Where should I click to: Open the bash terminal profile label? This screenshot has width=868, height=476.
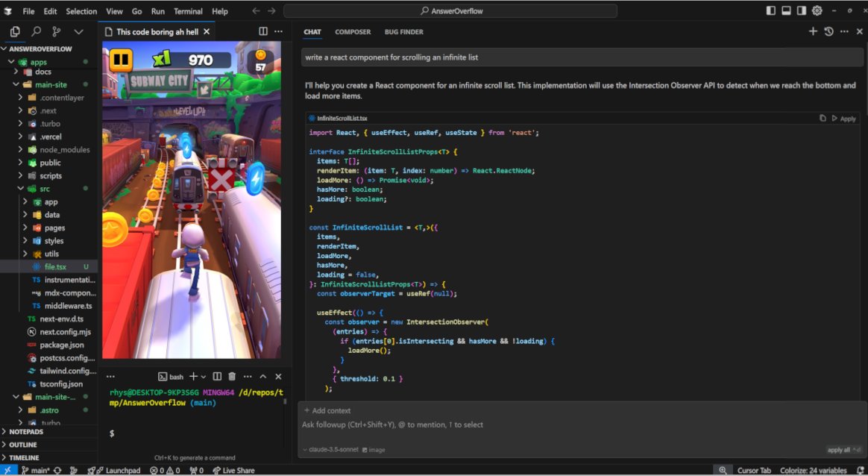171,377
